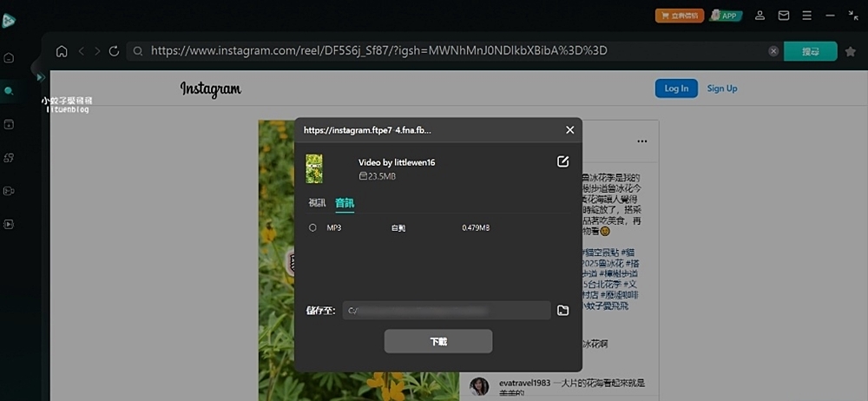Open the hamburger menu in the title bar
868x401 pixels.
coord(807,16)
